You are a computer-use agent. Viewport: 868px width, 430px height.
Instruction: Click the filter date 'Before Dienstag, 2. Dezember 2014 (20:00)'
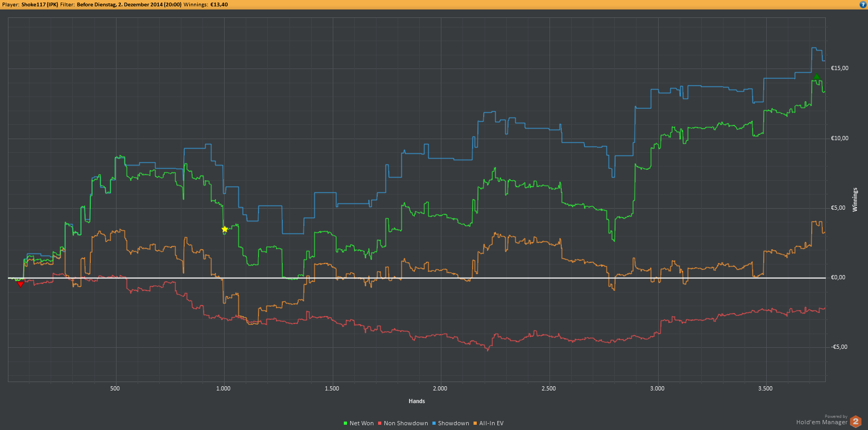pos(129,5)
